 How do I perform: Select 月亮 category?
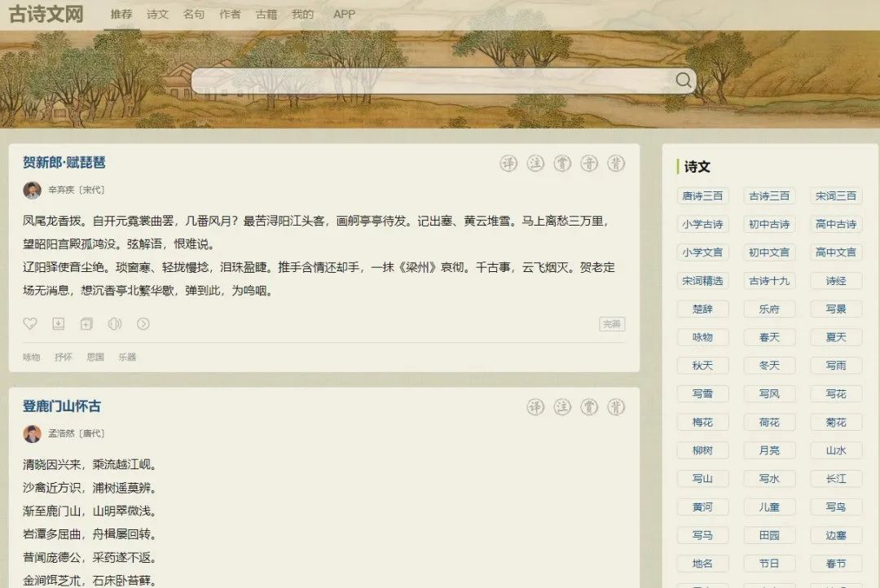click(x=769, y=450)
